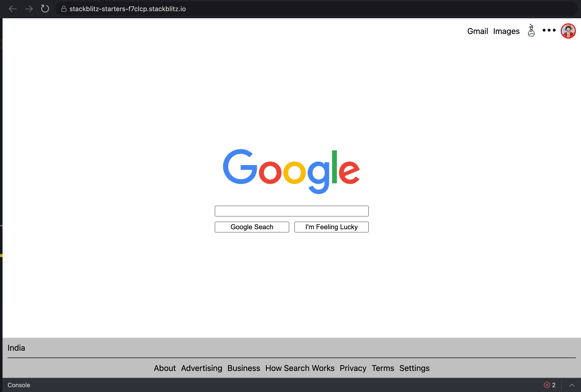Click the Google logo

coord(291,172)
